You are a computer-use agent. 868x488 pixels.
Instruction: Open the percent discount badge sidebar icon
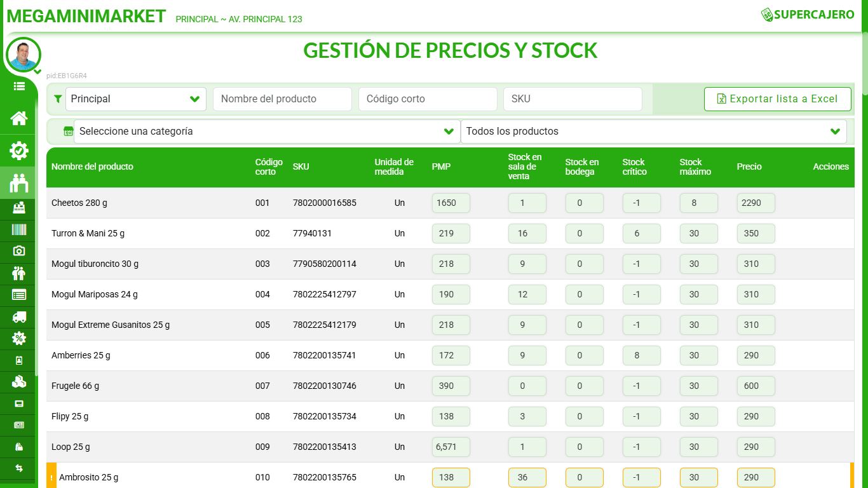point(19,338)
